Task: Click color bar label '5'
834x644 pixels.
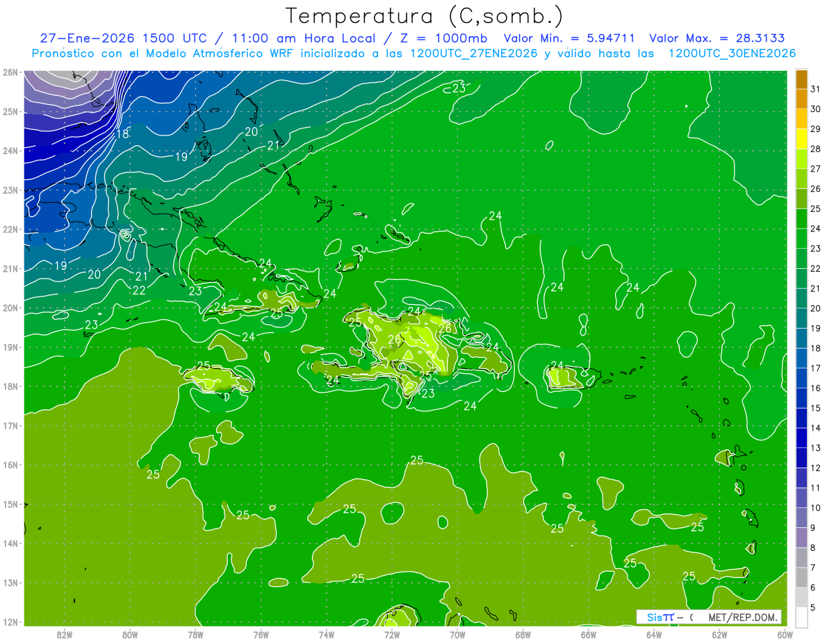Action: tap(813, 607)
